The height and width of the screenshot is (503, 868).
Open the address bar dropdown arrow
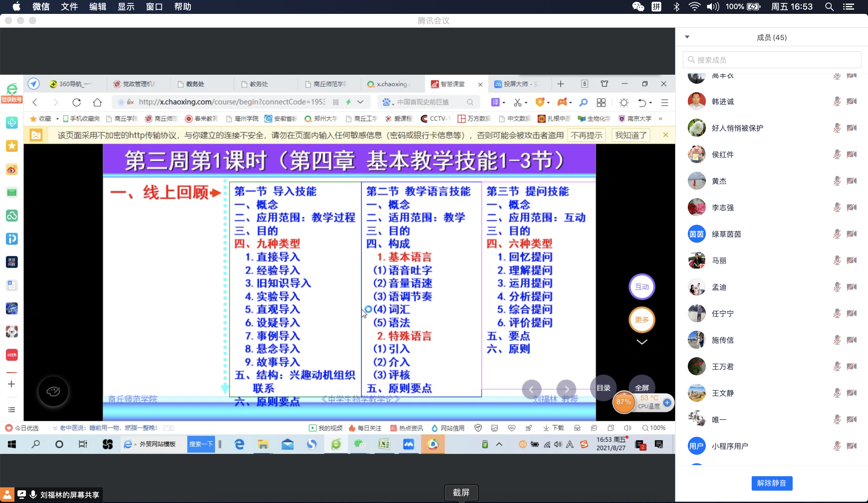coord(361,102)
